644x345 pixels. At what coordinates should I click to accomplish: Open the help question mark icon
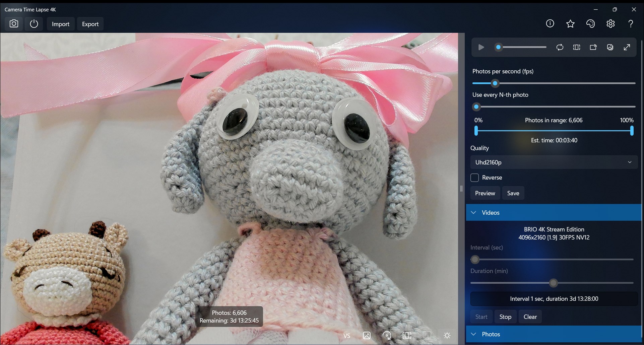(631, 23)
